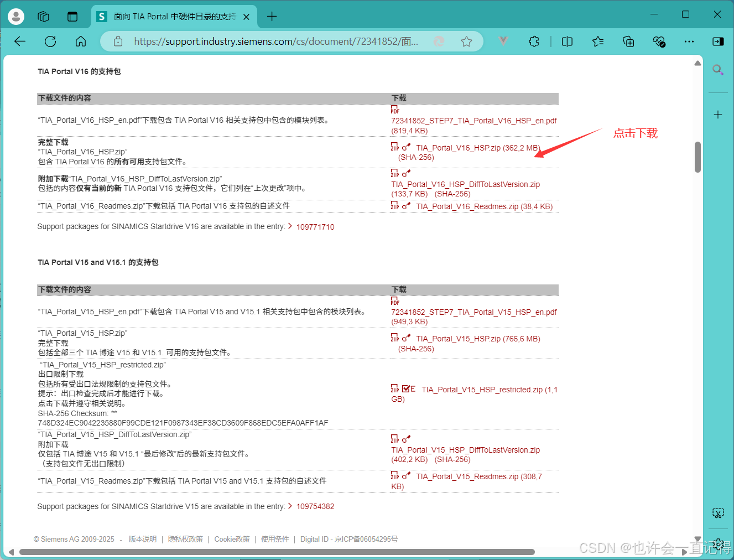Click the PDF icon above V16 HSP pdf
This screenshot has width=734, height=560.
pos(395,110)
